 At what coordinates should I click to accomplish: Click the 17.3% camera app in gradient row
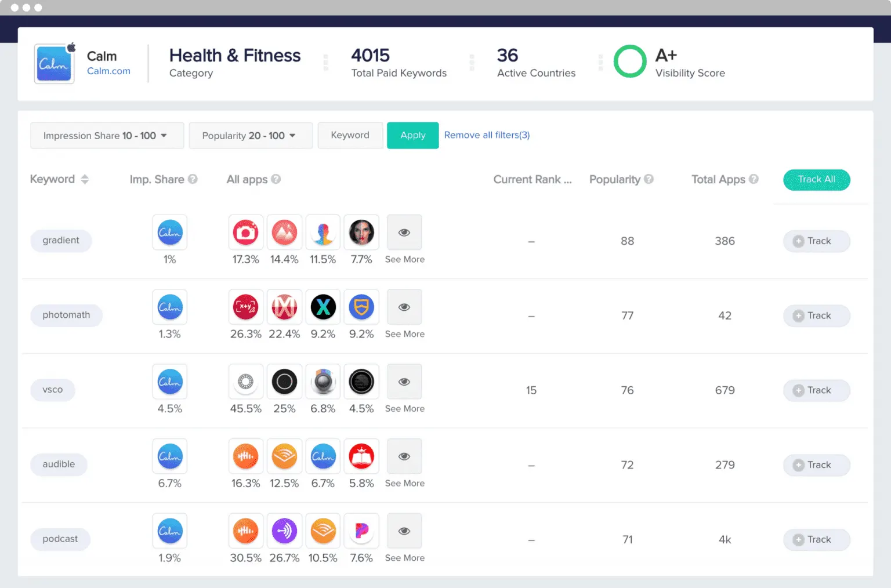coord(246,233)
